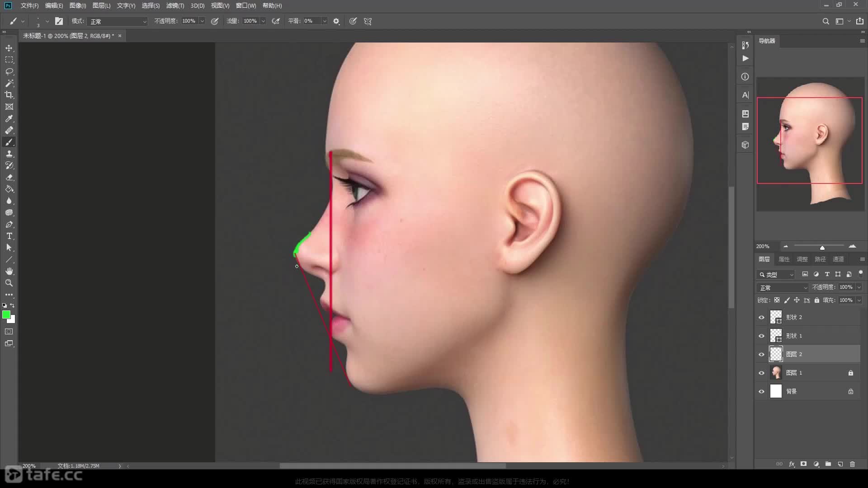Add layer style fx

pos(792,464)
